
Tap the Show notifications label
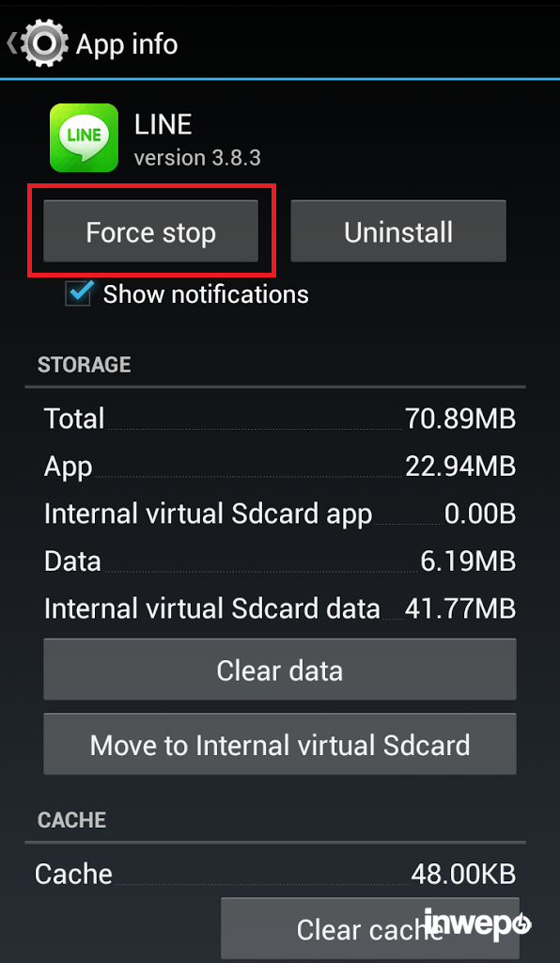click(x=206, y=294)
